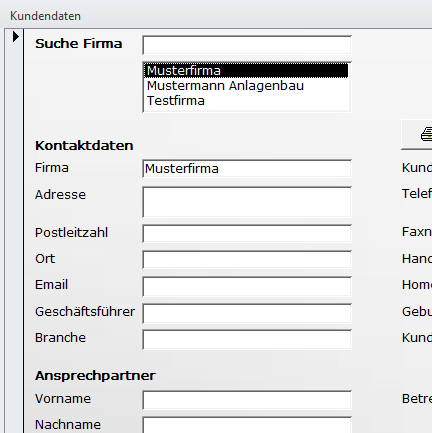Click the Suche Firma label
This screenshot has width=432, height=433.
click(79, 44)
